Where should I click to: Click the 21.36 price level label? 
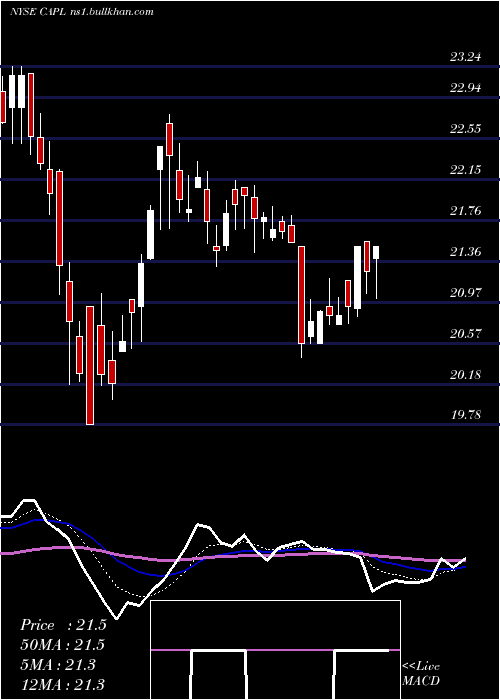[466, 252]
